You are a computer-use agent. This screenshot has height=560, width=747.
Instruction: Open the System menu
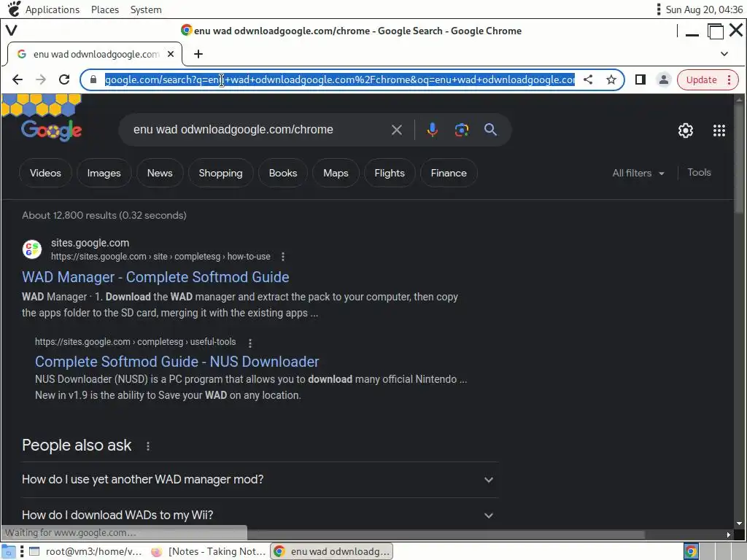point(146,9)
